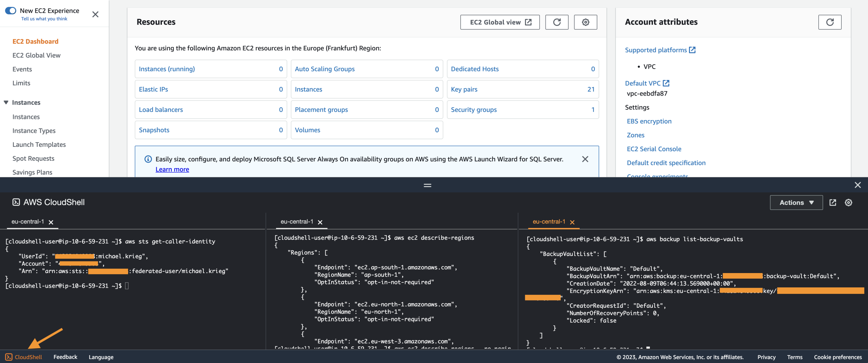Open Default VPC external link
The height and width of the screenshot is (363, 868).
pyautogui.click(x=647, y=83)
